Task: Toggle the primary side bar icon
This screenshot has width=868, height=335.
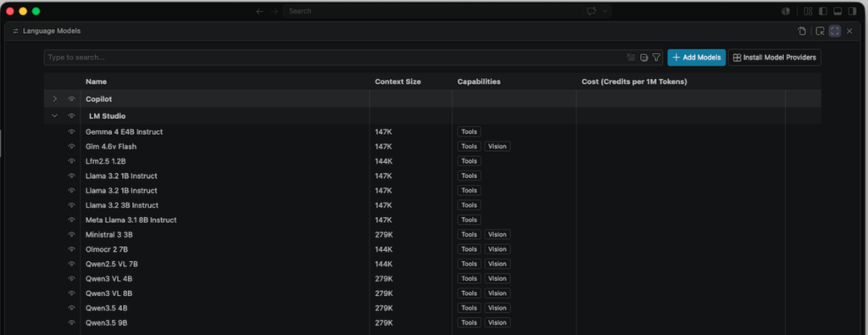Action: [823, 11]
